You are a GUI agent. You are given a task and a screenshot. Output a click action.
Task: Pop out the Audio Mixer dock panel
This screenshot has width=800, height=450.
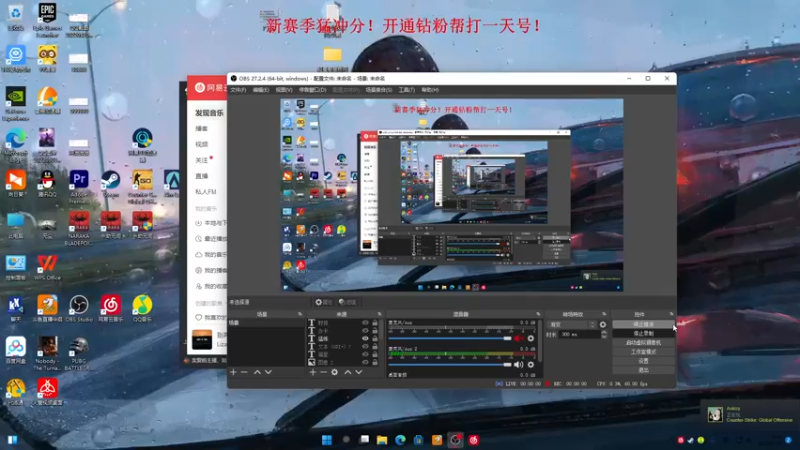[538, 314]
